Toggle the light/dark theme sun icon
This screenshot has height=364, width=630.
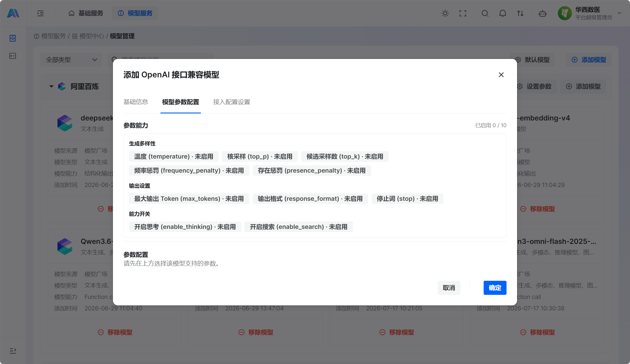pos(445,13)
